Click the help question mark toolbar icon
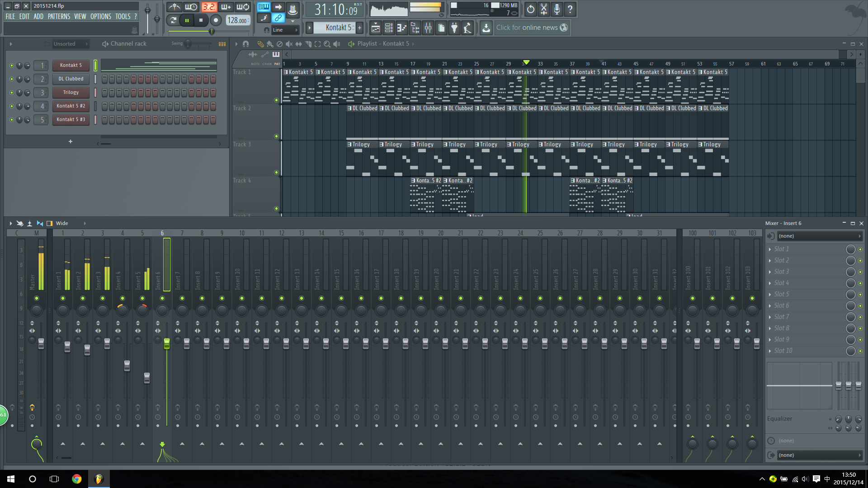Image resolution: width=868 pixels, height=488 pixels. 570,9
